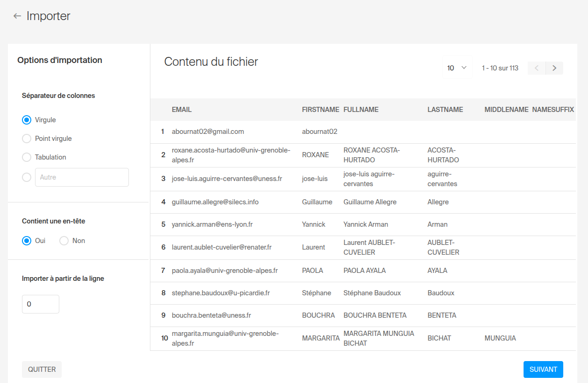This screenshot has width=588, height=383.
Task: Click the EMAIL column header
Action: (182, 110)
